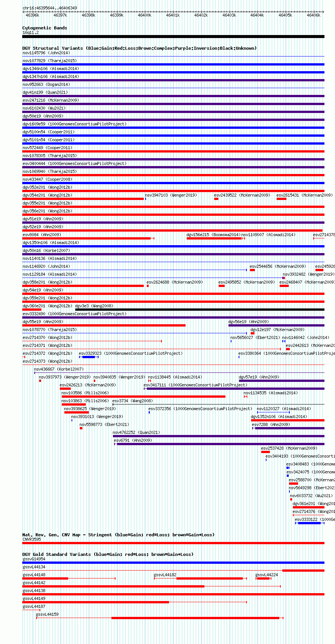Open the DGV Gold Standard Variants track title
Viewport: 335px width, 644px height.
coord(108,554)
